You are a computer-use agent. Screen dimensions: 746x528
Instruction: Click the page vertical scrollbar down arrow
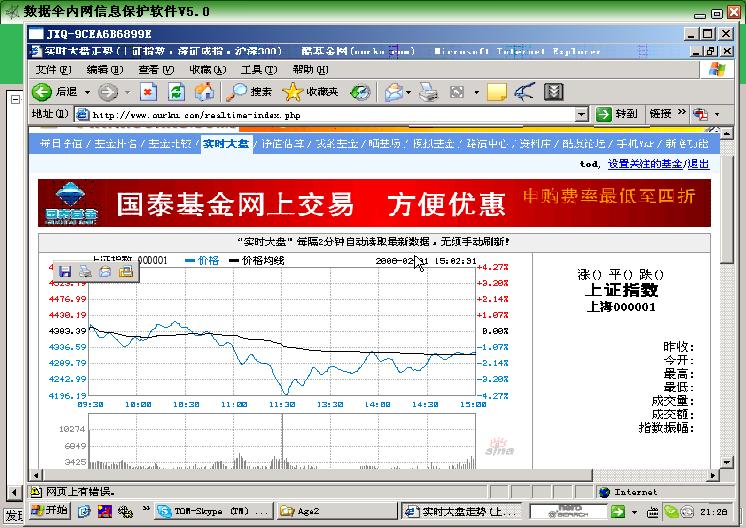(726, 461)
